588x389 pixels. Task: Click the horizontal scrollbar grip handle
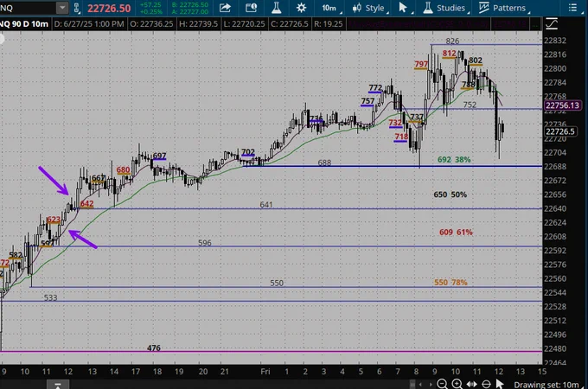[412, 385]
